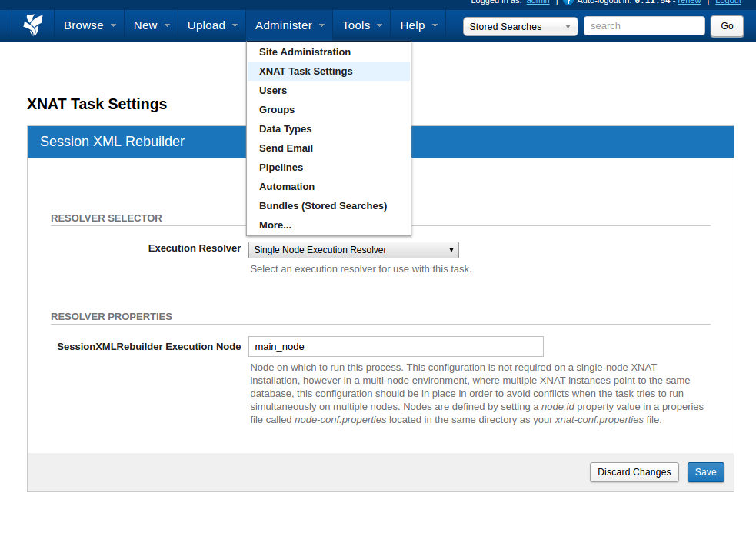This screenshot has width=756, height=553.
Task: Choose Users in the Administer menu
Action: click(x=273, y=91)
